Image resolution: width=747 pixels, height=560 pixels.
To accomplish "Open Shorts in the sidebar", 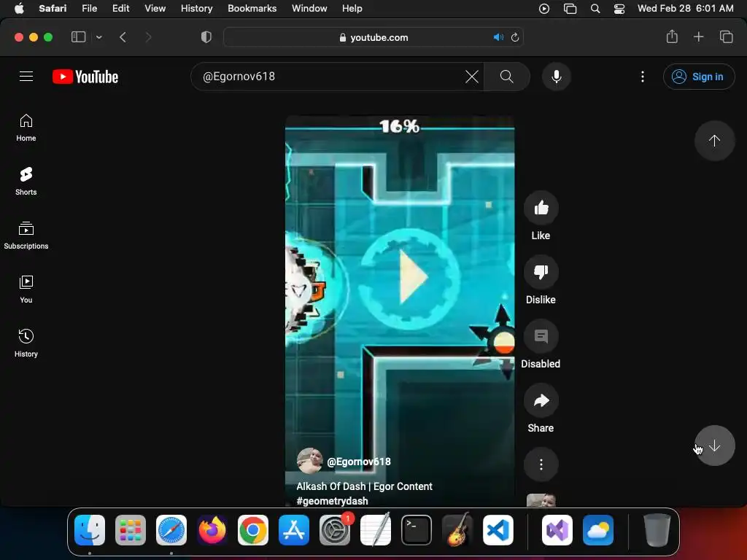I will [x=26, y=182].
